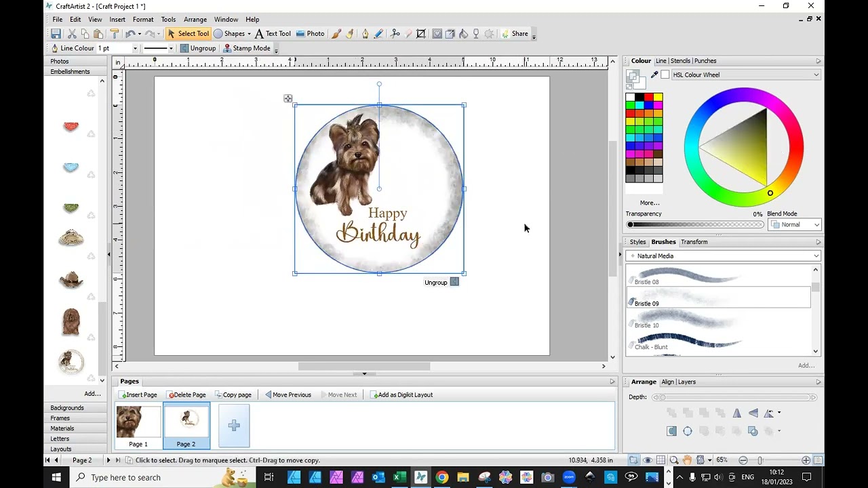This screenshot has width=868, height=488.
Task: Activate the Select Tool
Action: (188, 34)
